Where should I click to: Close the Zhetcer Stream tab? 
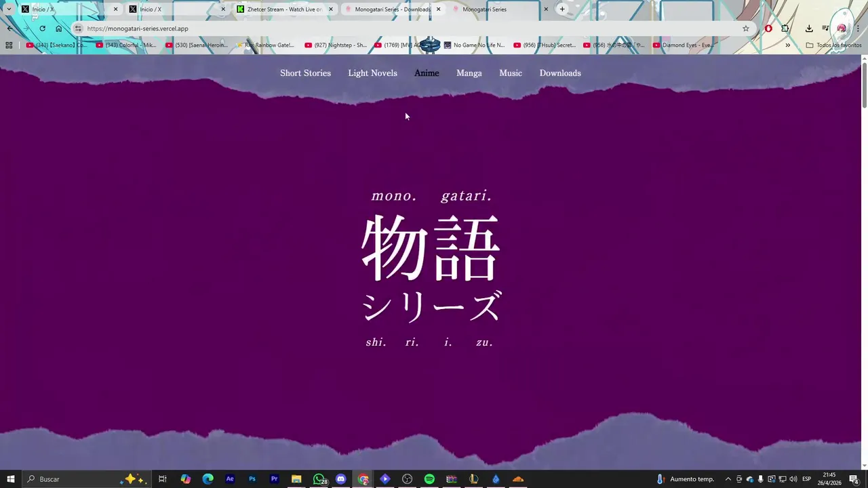click(x=331, y=9)
